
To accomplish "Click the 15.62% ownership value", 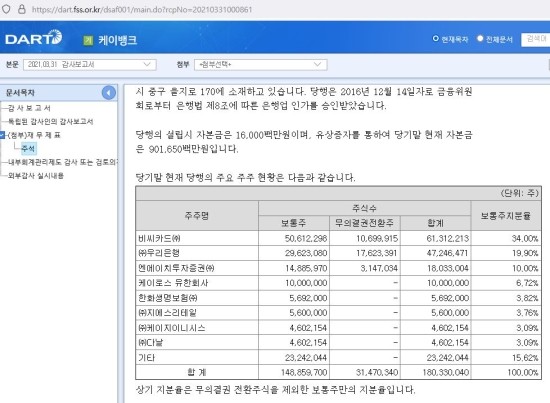I will (x=525, y=357).
